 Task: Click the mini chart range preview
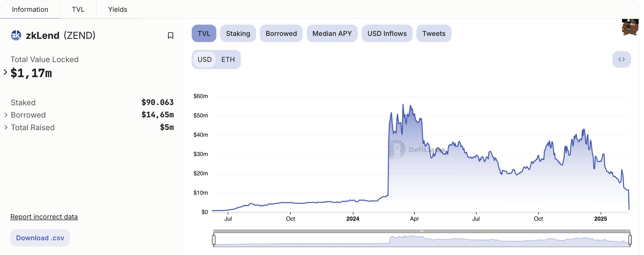(422, 240)
